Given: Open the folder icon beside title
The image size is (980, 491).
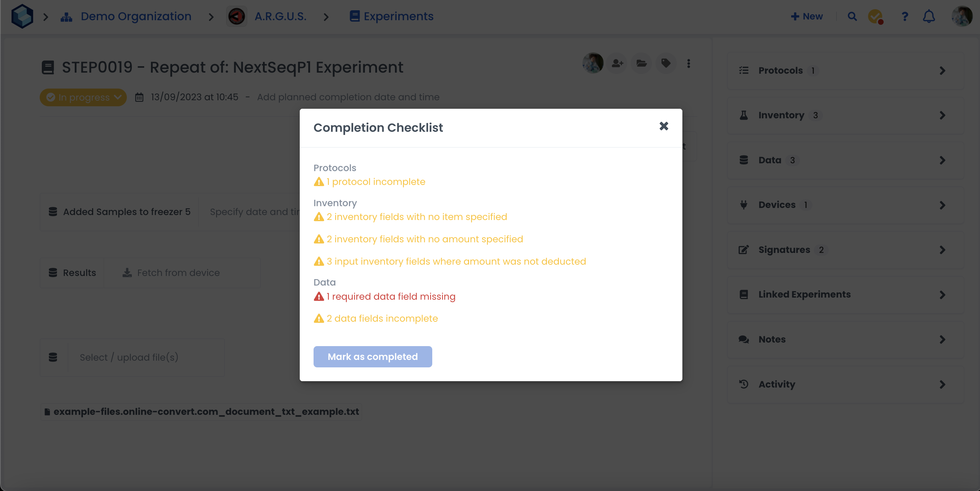Looking at the screenshot, I should pyautogui.click(x=641, y=63).
